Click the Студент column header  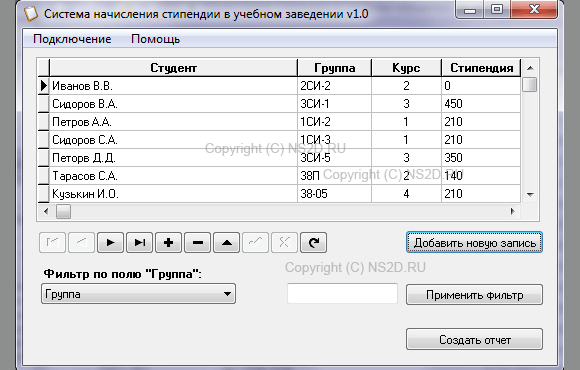173,68
